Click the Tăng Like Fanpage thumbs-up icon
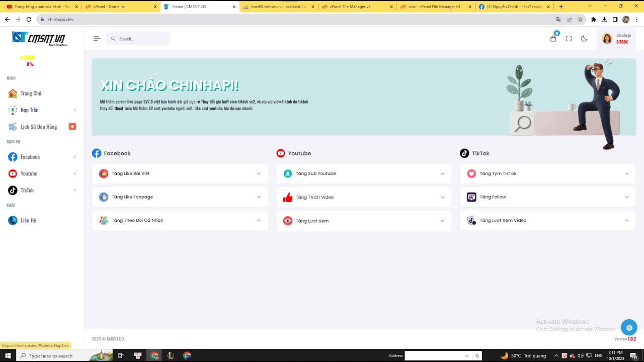 pos(104,197)
